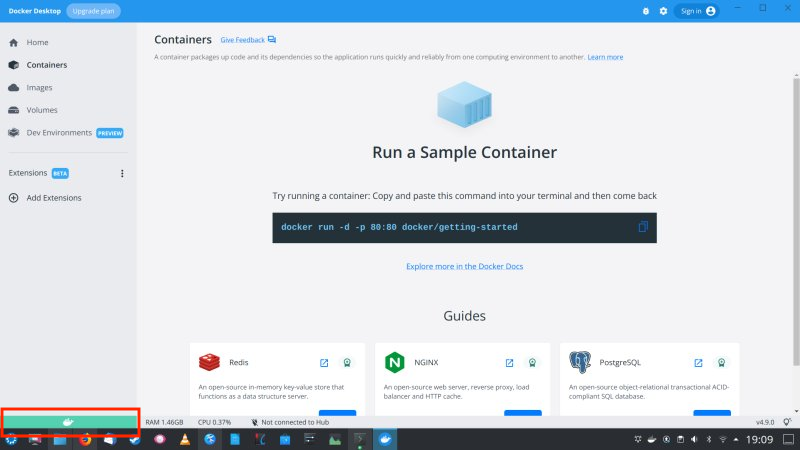
Task: Open Explore more in the Docker Docs
Action: tap(464, 266)
